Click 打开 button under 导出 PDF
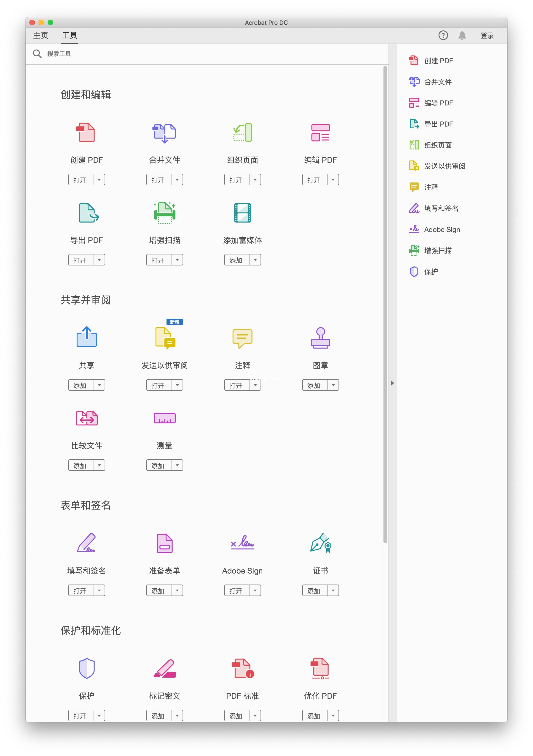 81,260
